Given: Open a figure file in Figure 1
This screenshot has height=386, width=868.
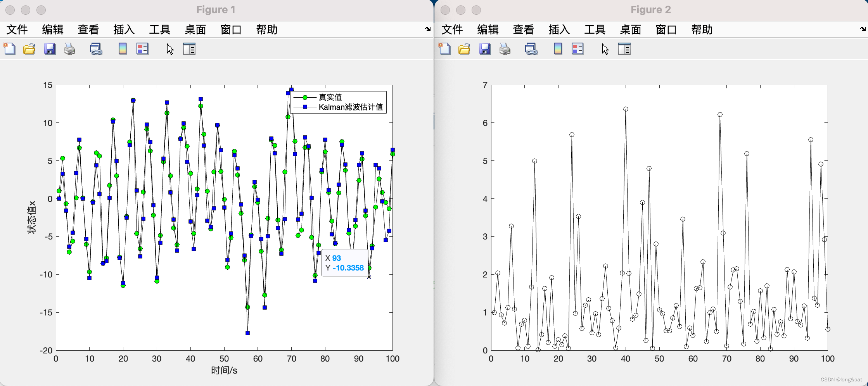Looking at the screenshot, I should 29,49.
